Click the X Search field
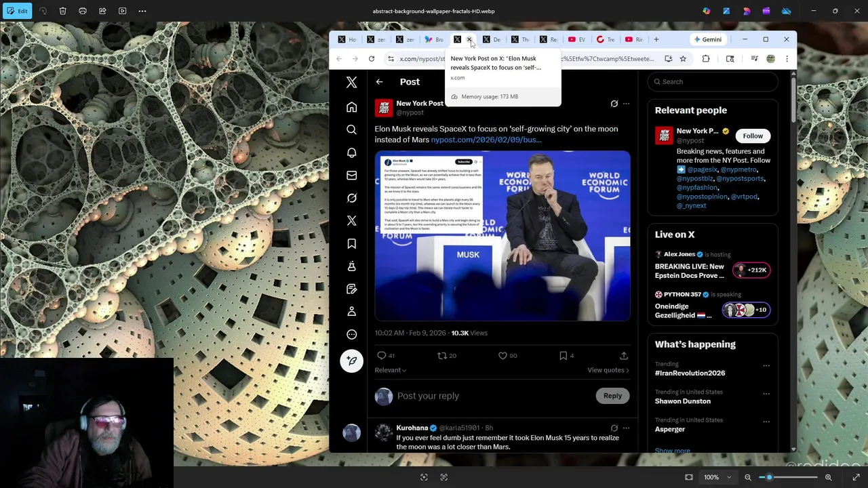This screenshot has height=488, width=868. (712, 82)
